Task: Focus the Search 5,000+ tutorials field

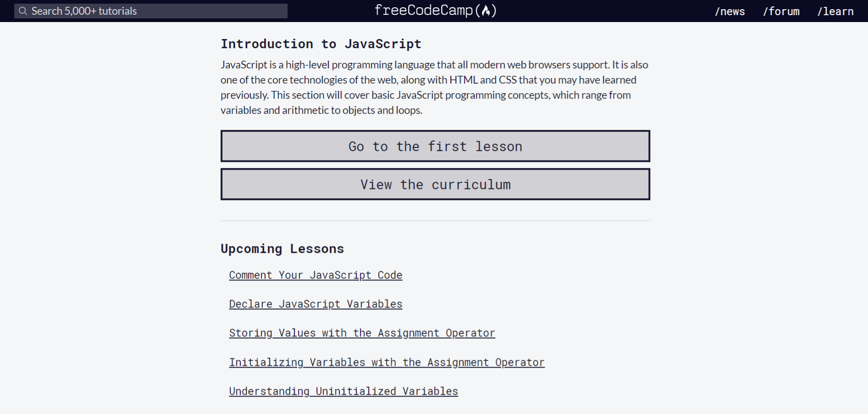Action: coord(151,11)
